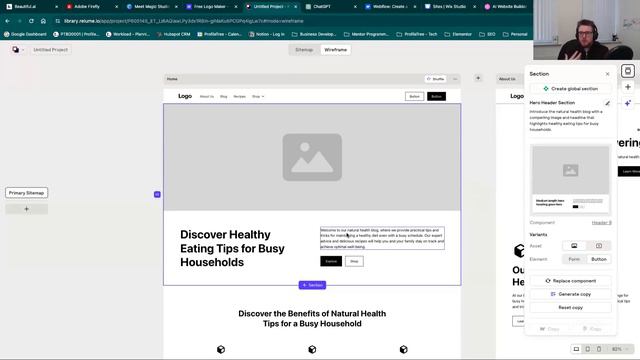Click the browser home icon
This screenshot has height=360, width=640.
pyautogui.click(x=43, y=21)
